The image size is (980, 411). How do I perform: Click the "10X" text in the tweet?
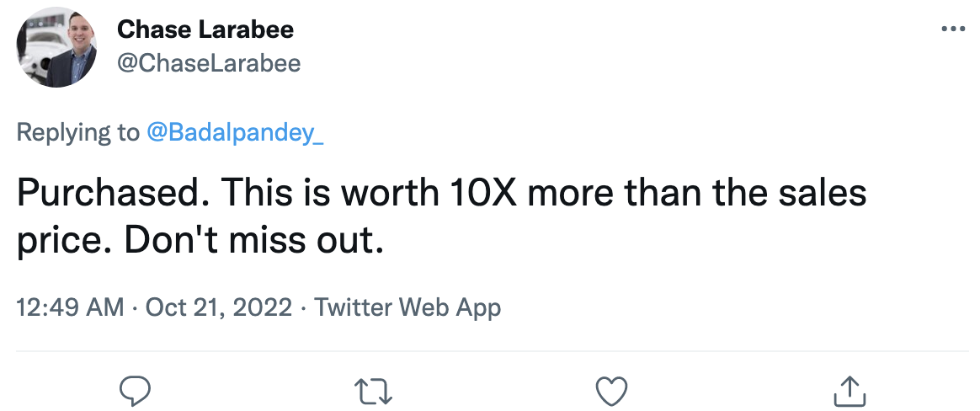pyautogui.click(x=482, y=195)
